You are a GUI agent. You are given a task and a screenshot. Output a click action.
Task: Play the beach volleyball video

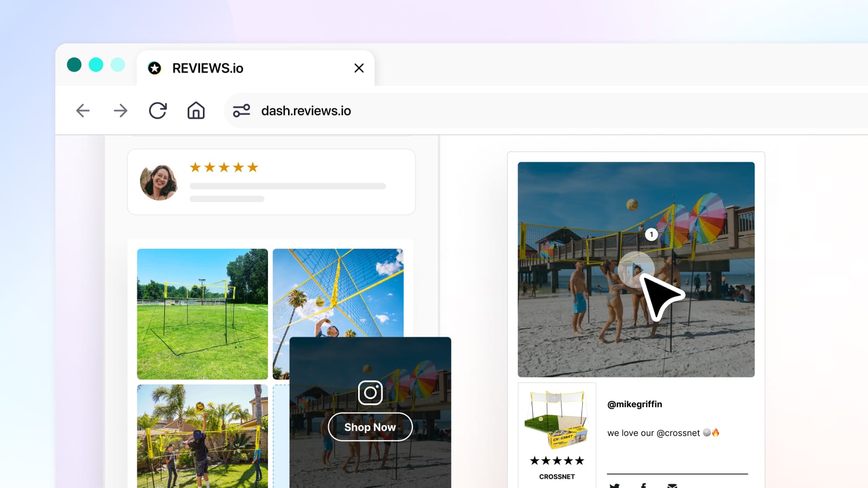[635, 269]
